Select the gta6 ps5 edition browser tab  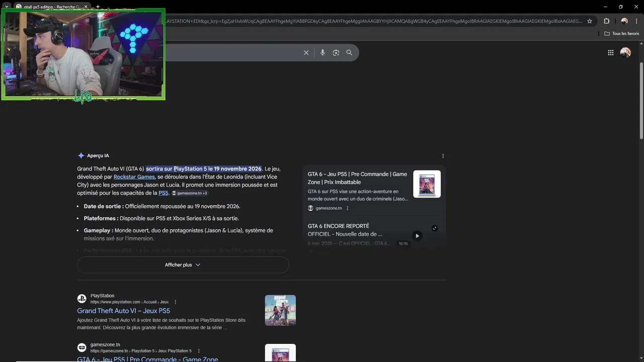coord(52,7)
